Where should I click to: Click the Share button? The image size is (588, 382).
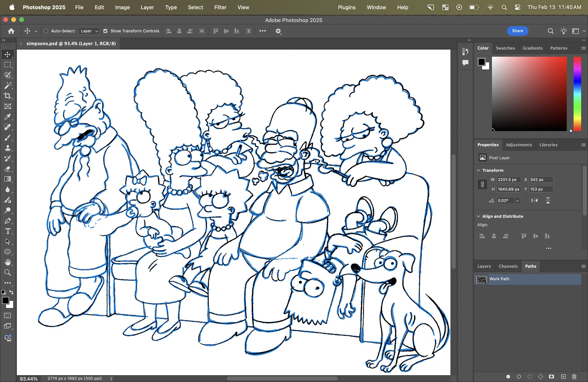tap(517, 31)
